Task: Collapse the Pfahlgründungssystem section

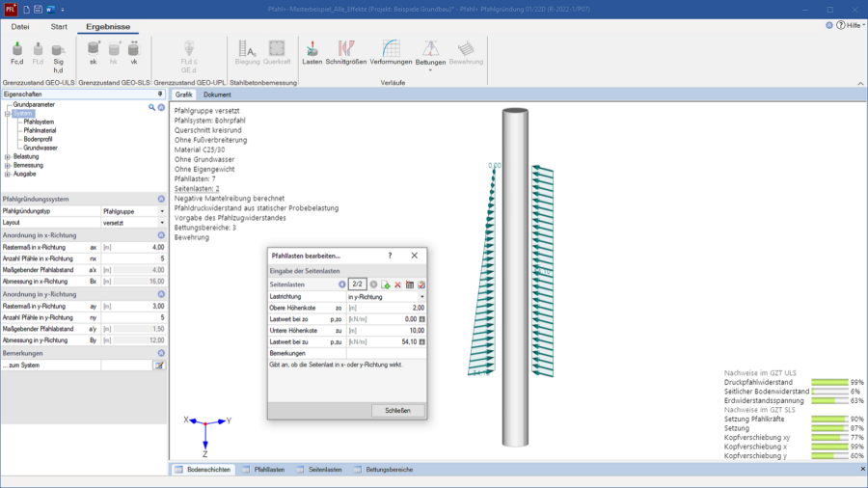Action: pos(161,199)
